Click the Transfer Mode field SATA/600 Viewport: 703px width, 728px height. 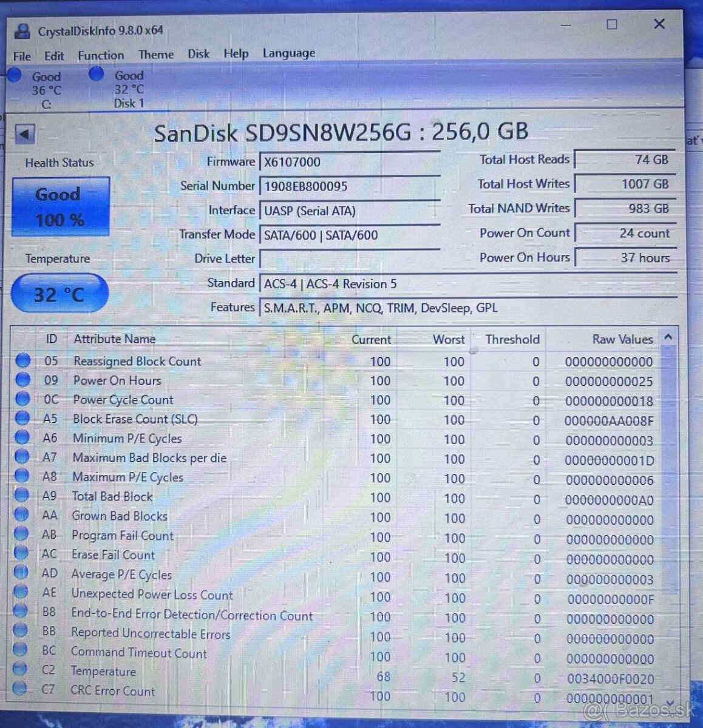350,235
